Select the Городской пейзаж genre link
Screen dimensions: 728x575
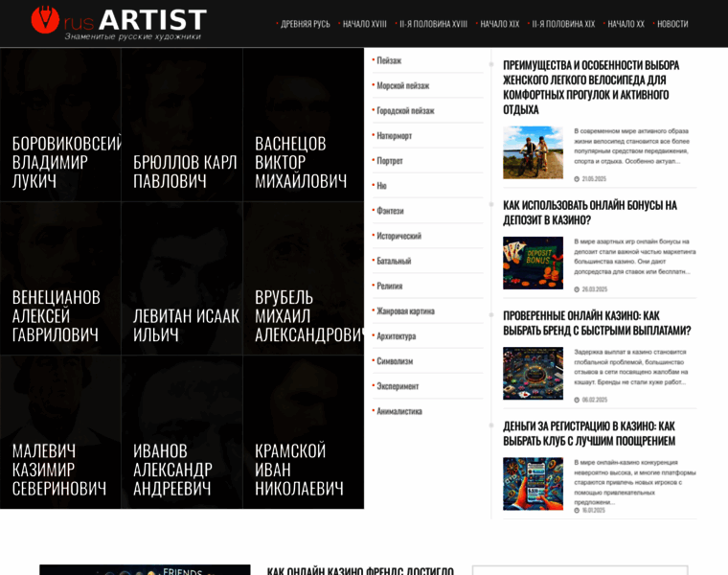pos(405,111)
